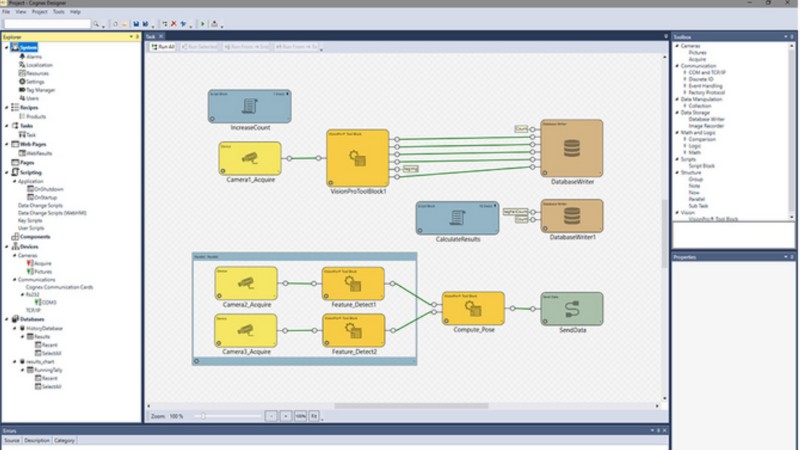Select the DatabaseWriter block
800x450 pixels.
(571, 148)
